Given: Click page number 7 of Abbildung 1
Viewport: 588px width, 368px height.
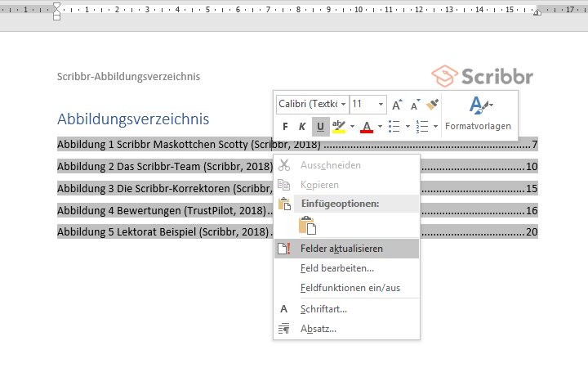Looking at the screenshot, I should [x=534, y=145].
